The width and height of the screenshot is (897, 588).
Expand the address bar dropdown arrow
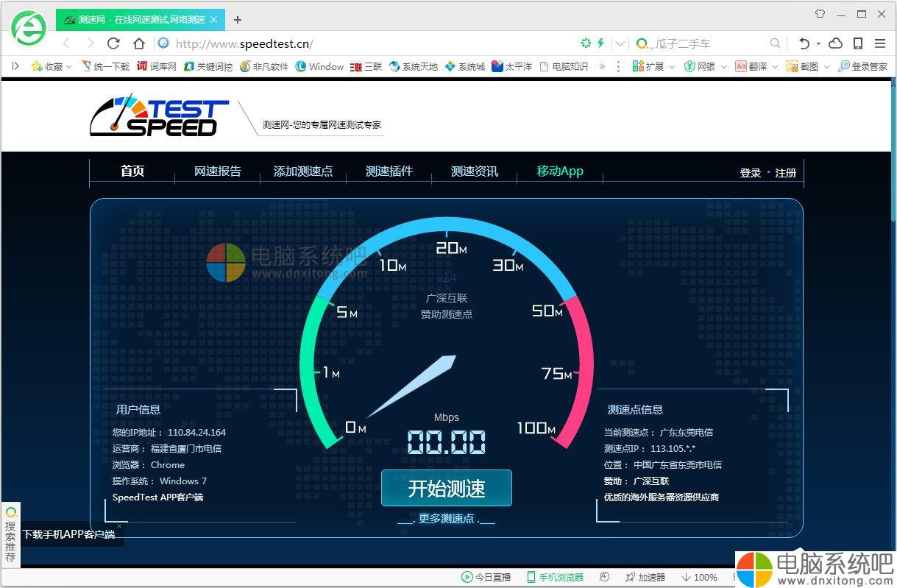pos(620,43)
